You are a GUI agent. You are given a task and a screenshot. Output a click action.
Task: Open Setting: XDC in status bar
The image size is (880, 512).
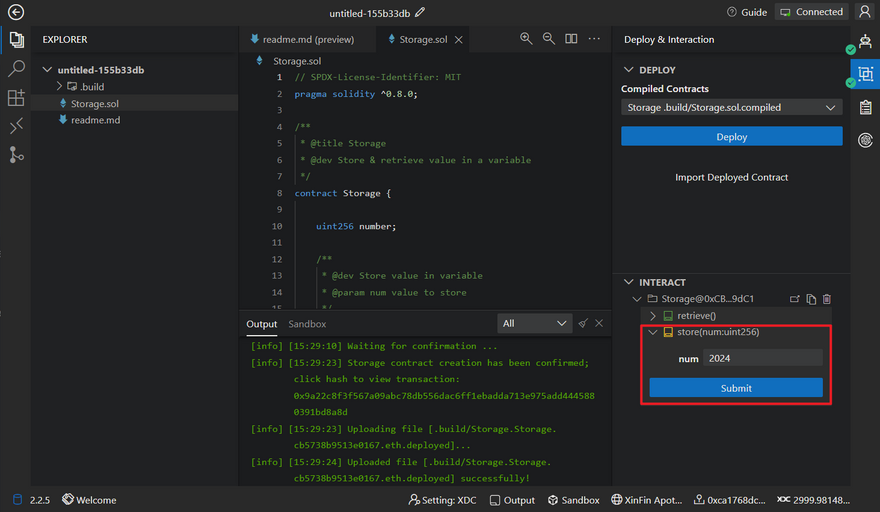click(x=442, y=500)
